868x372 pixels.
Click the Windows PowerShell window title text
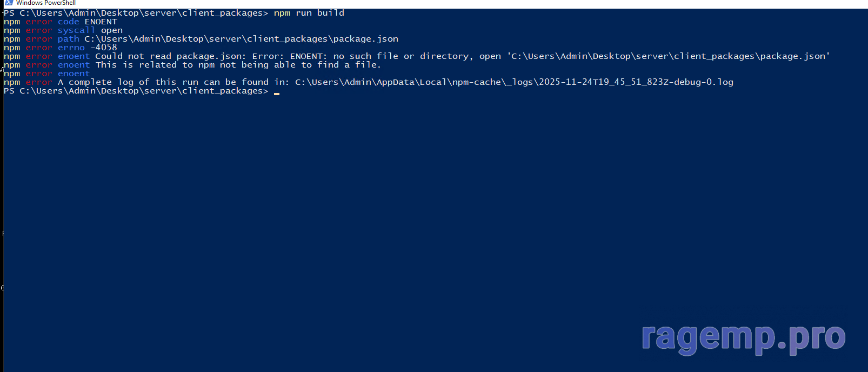pos(46,3)
